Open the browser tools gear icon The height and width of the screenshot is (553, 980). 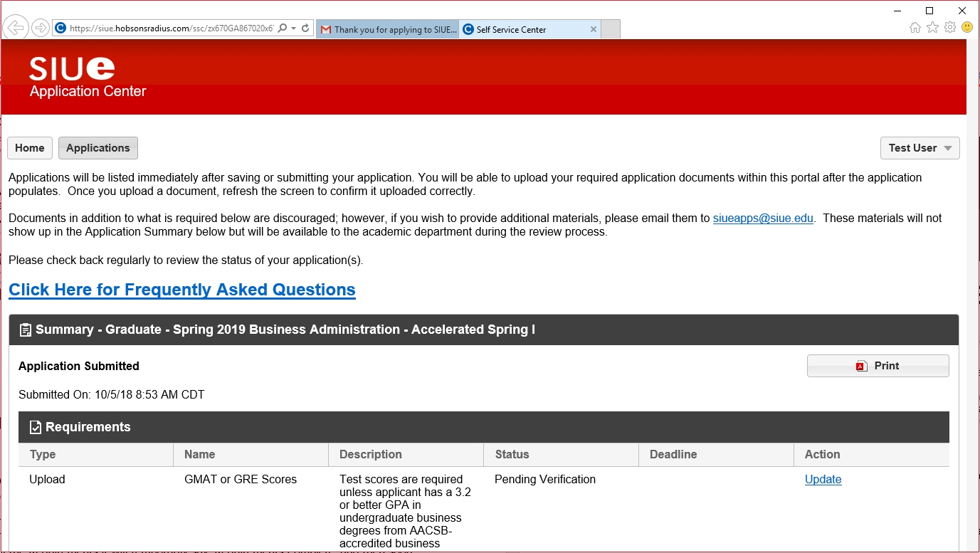click(950, 28)
